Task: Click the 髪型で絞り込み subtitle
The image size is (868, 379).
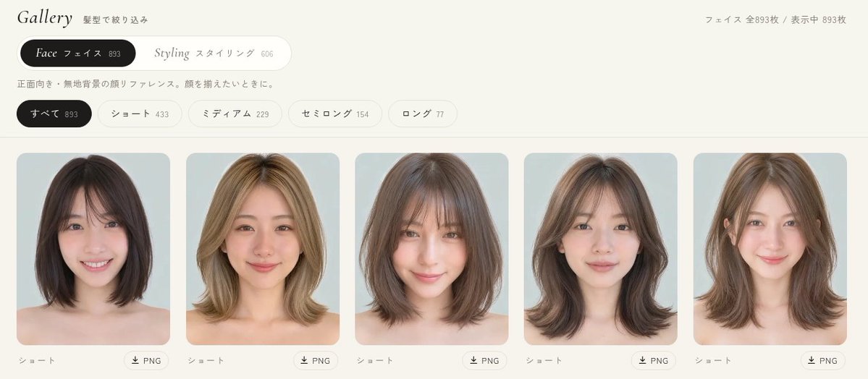Action: pos(116,20)
